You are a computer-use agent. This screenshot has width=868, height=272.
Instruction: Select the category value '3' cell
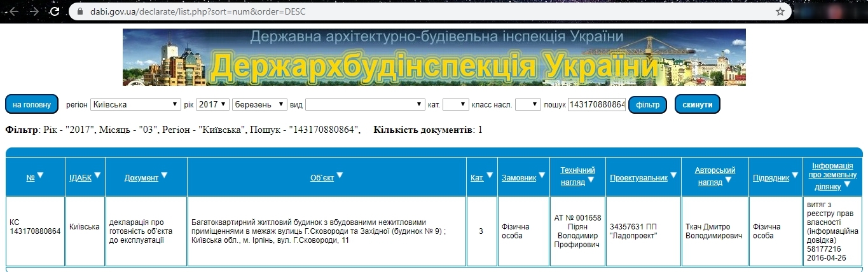coord(481,231)
